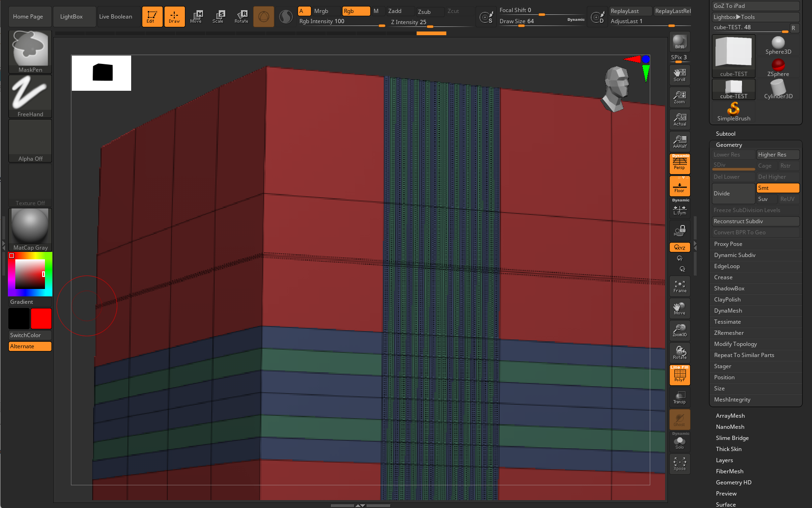
Task: Select the Scroll navigation icon
Action: pos(679,75)
